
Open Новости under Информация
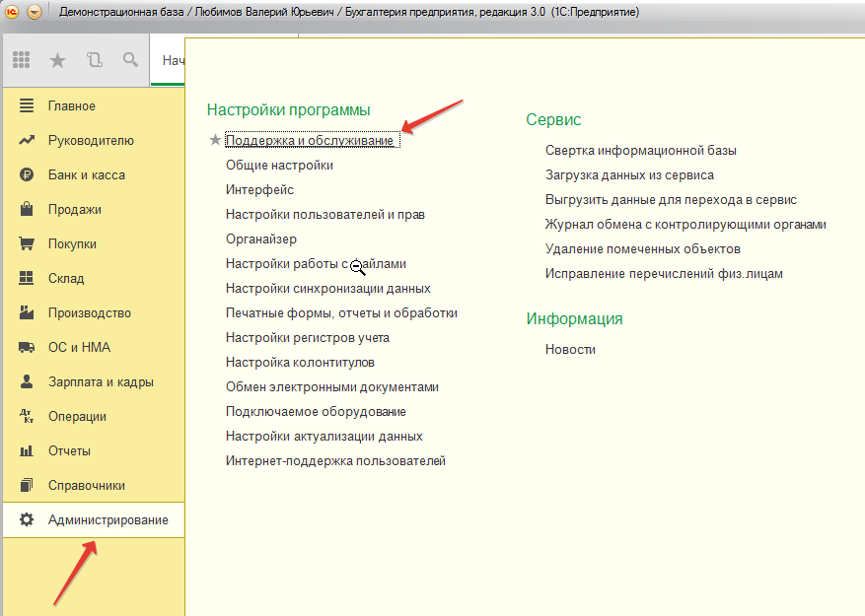[570, 350]
